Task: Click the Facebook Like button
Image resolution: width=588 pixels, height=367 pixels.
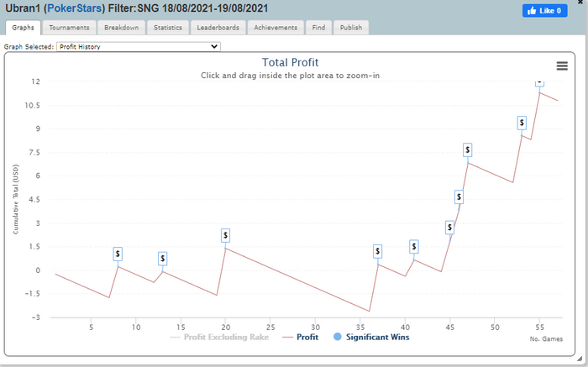Action: [x=545, y=11]
